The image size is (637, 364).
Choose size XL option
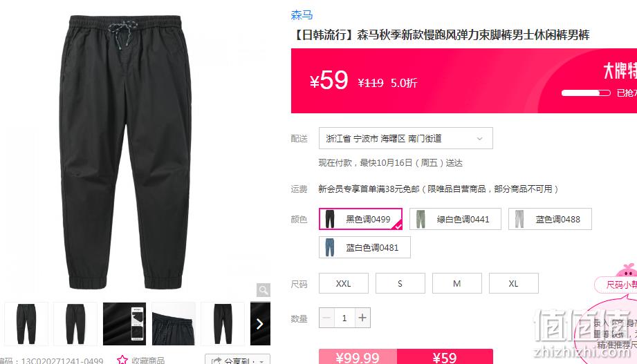click(514, 283)
